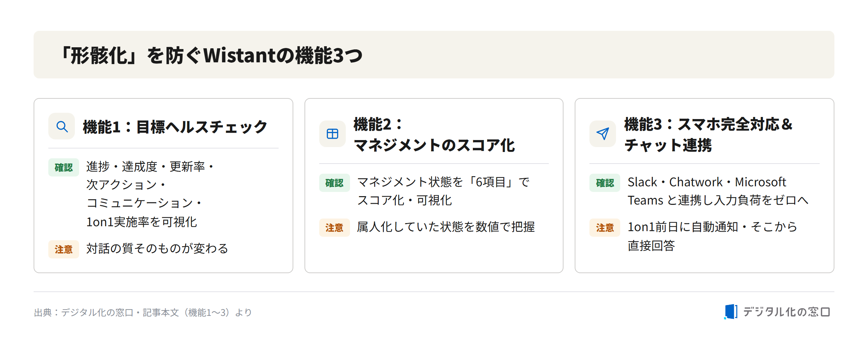Click the green 確認 badge in 機能3 card
The height and width of the screenshot is (353, 868).
point(604,183)
